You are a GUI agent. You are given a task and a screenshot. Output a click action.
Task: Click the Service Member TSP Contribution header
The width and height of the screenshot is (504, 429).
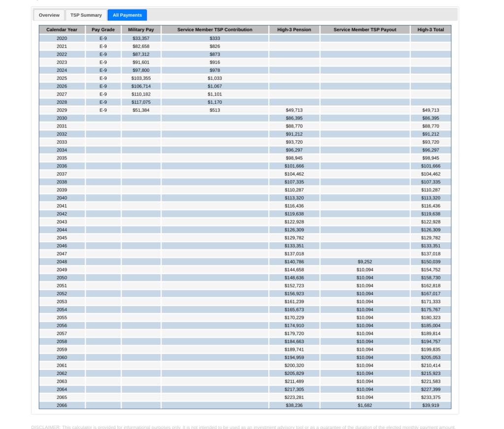pos(215,30)
